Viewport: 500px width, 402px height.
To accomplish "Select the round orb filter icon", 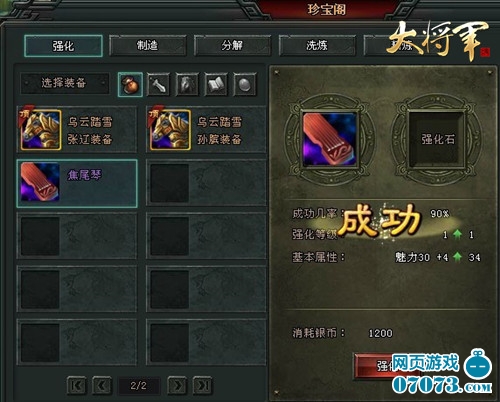I will click(245, 85).
